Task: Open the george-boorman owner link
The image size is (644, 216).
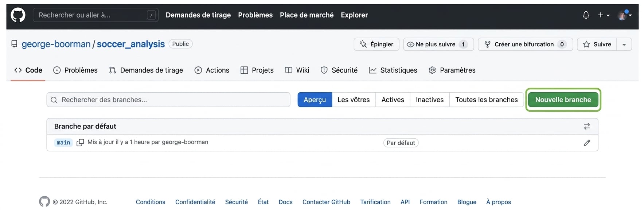Action: 56,44
